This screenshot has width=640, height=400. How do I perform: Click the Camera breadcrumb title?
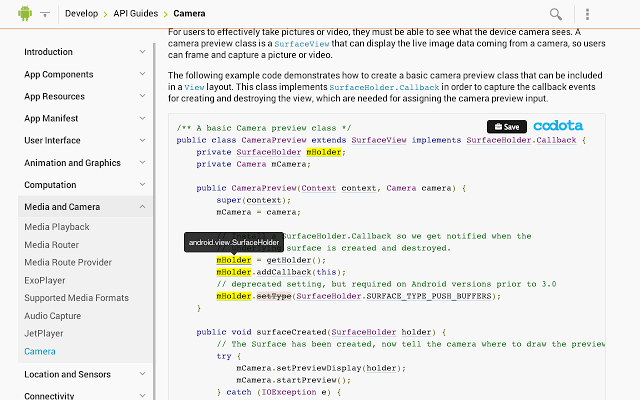pos(189,13)
